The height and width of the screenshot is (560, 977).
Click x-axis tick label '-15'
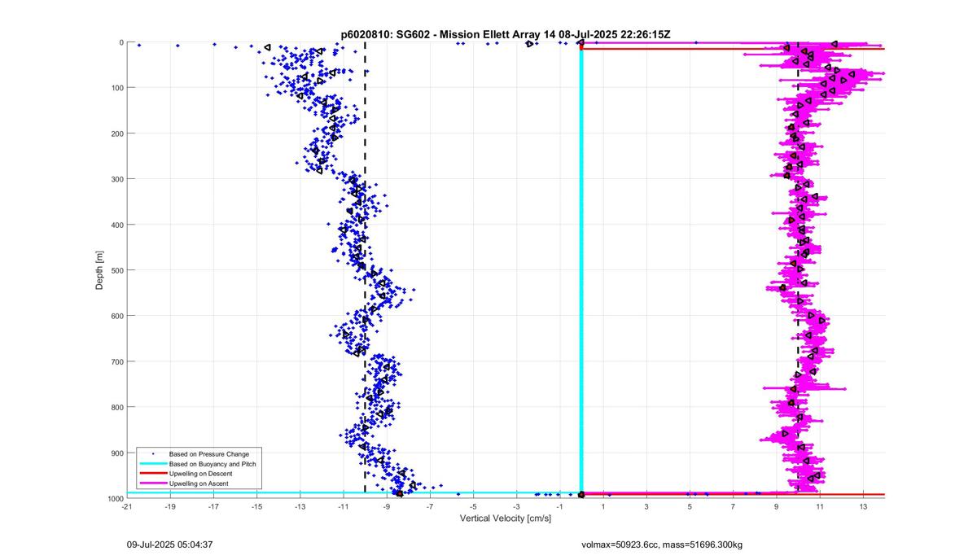[256, 506]
